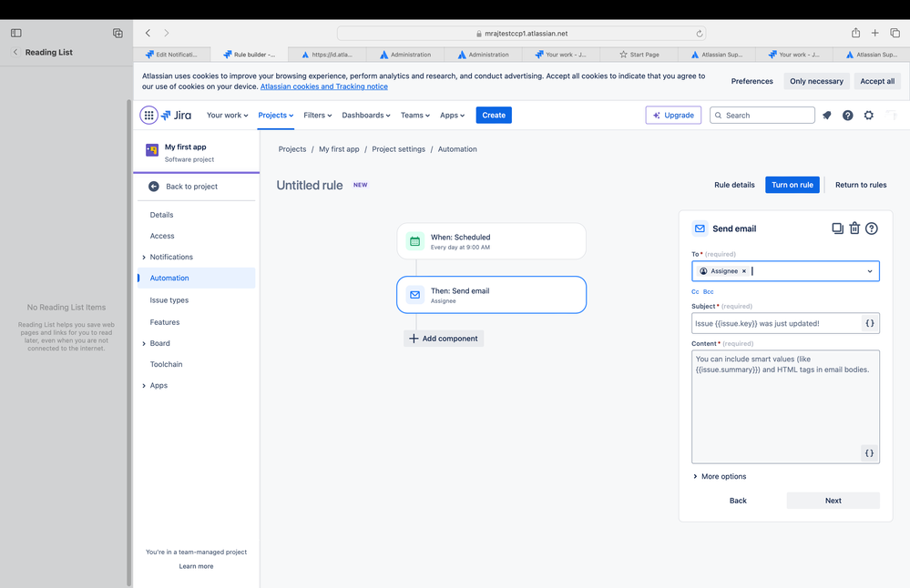Click the Next button
910x588 pixels.
(833, 501)
